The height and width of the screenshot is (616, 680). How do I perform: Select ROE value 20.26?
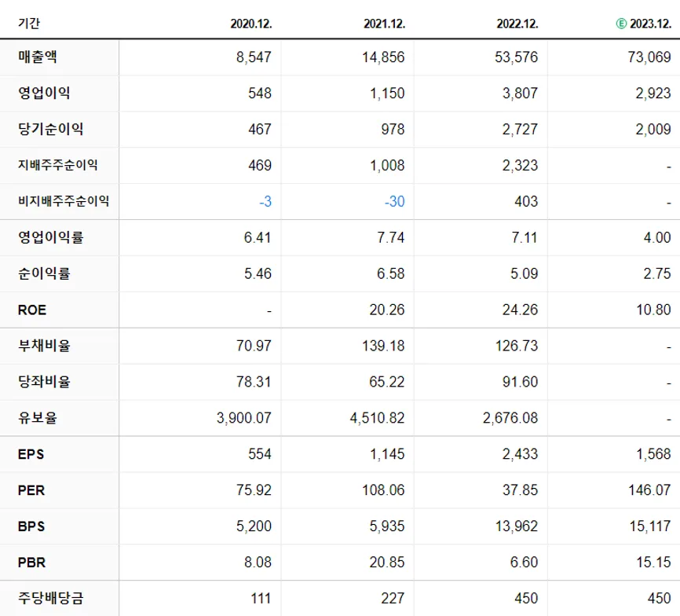coord(387,310)
